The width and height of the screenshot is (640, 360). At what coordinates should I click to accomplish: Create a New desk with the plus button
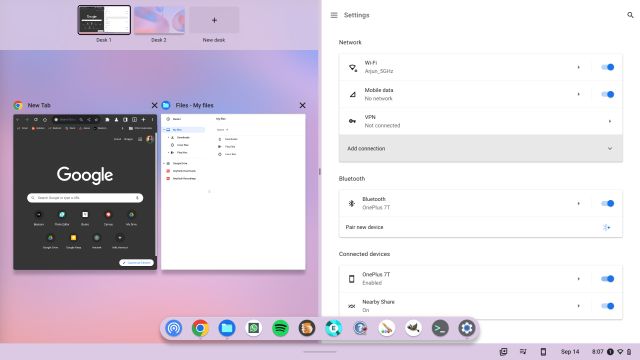pos(214,20)
